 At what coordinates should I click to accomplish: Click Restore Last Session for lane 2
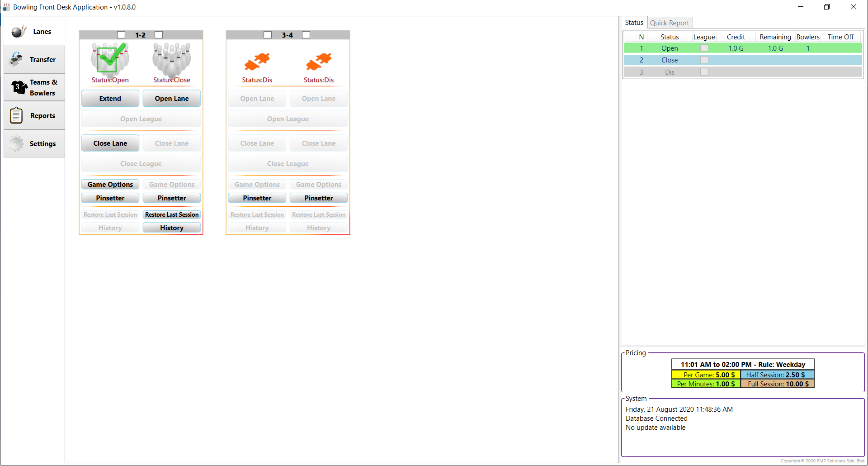coord(171,214)
